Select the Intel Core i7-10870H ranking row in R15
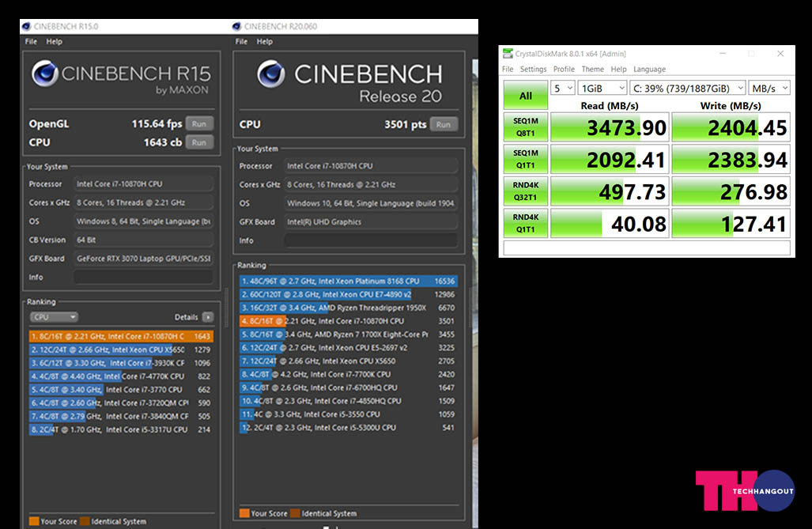 (121, 336)
